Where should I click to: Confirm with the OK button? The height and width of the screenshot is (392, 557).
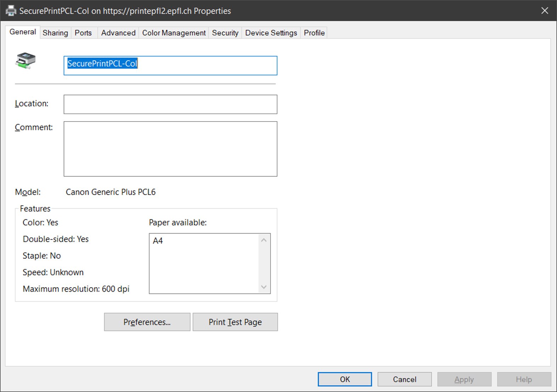344,379
